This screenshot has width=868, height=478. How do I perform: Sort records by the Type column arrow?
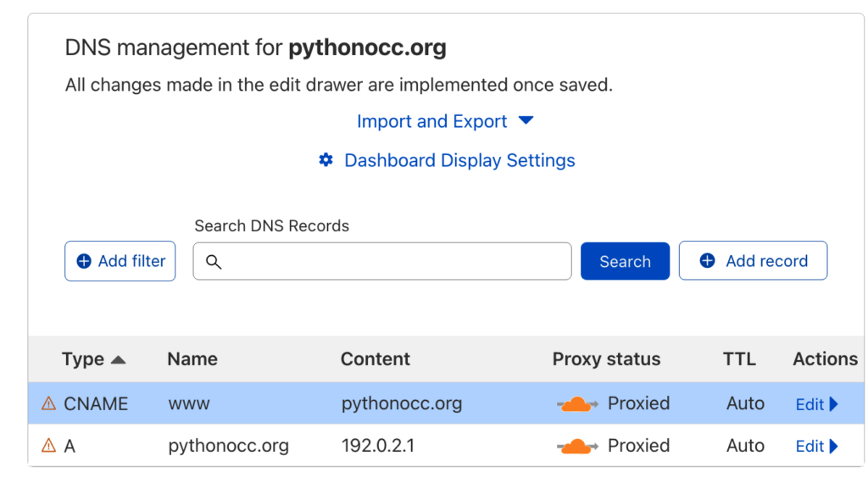point(119,360)
